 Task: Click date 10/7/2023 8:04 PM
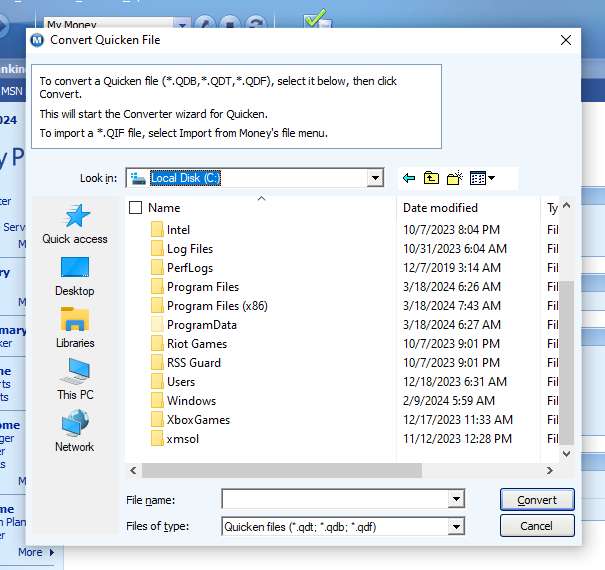coord(451,230)
